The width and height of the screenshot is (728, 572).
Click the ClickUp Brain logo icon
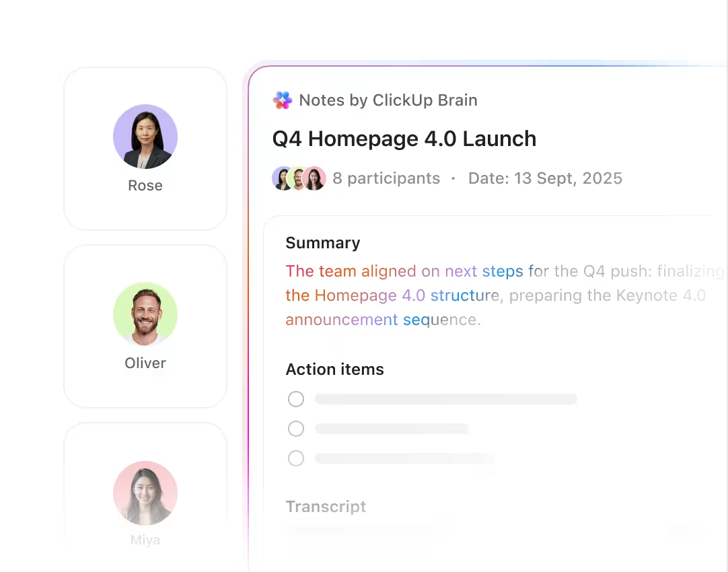pos(283,100)
